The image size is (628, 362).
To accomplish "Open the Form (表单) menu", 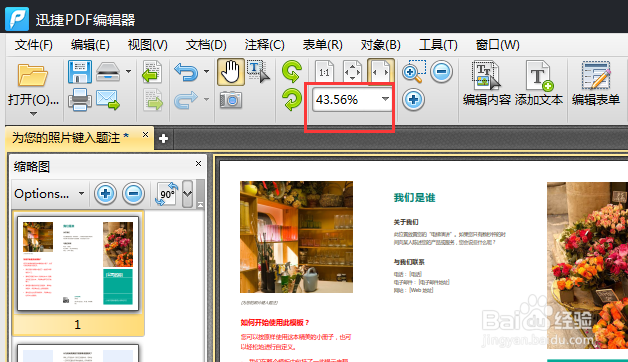I will pos(322,45).
